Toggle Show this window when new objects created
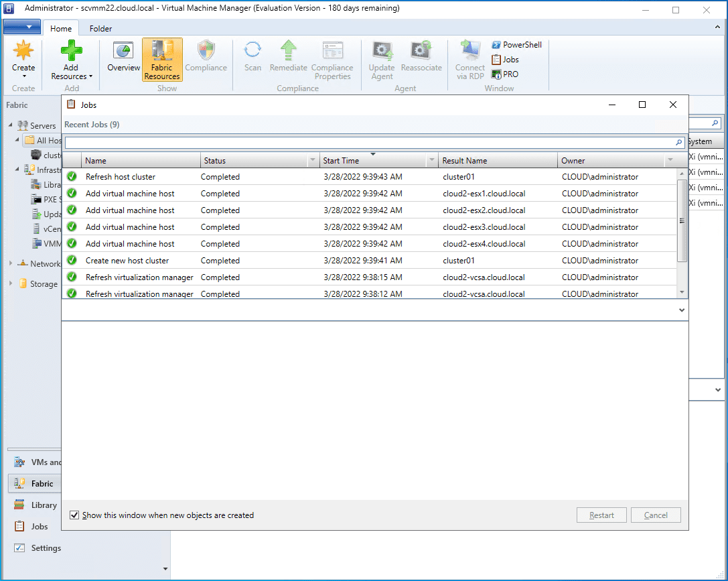728x581 pixels. pyautogui.click(x=74, y=515)
